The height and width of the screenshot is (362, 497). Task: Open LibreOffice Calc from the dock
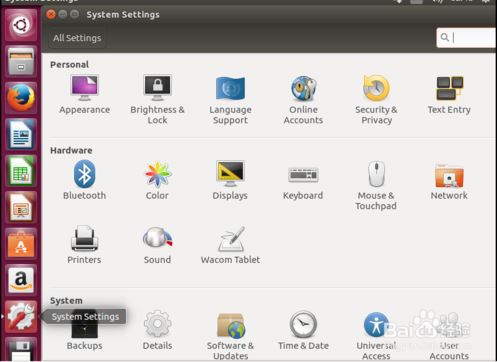point(21,171)
